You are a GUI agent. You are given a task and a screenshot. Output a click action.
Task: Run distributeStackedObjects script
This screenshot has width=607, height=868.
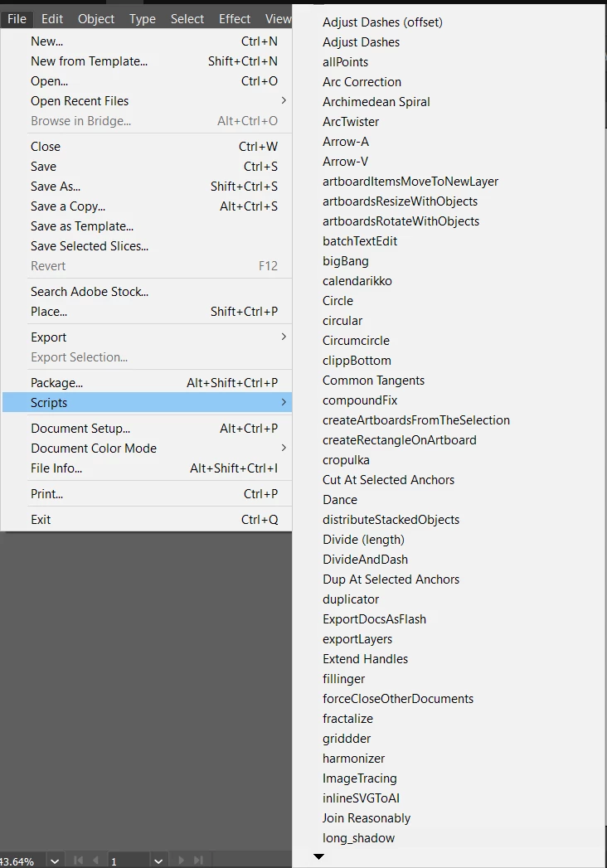coord(391,520)
